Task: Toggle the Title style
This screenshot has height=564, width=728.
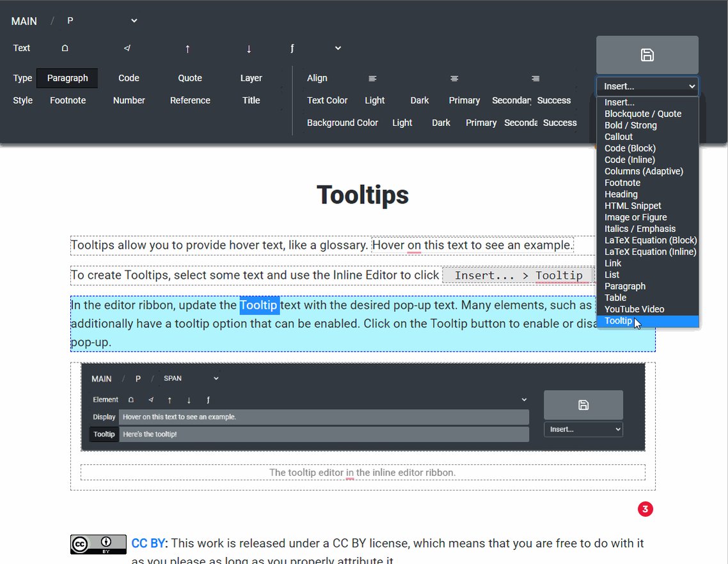Action: click(x=251, y=100)
